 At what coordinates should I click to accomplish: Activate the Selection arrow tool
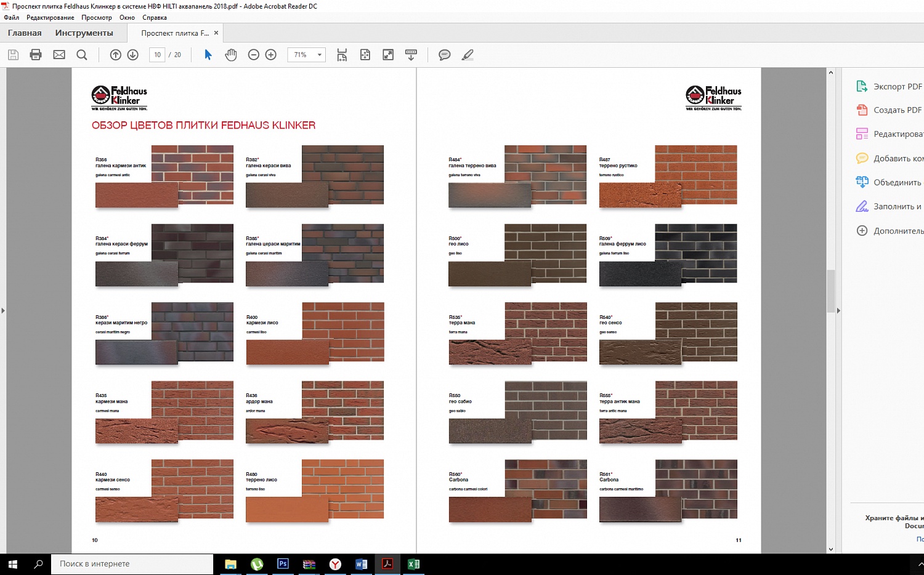(208, 55)
